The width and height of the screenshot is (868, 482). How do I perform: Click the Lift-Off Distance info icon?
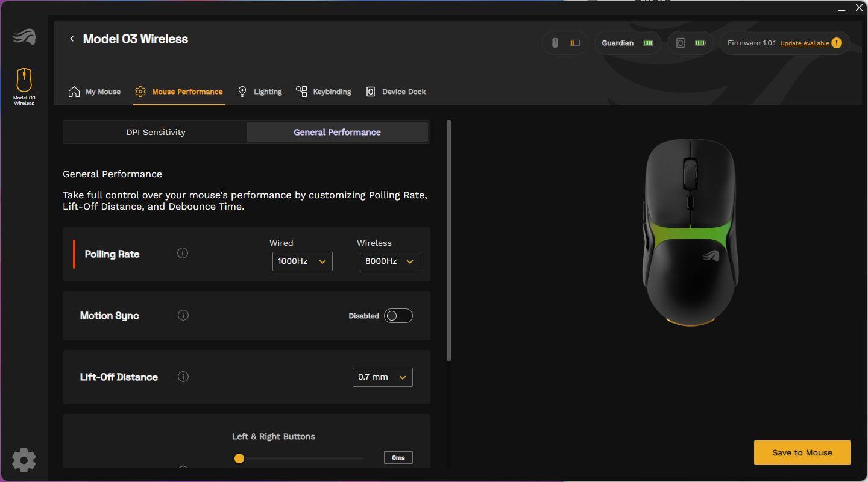[x=183, y=377]
